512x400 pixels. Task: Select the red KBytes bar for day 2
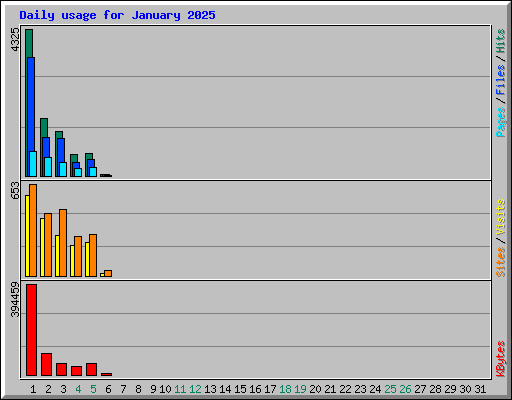(47, 364)
